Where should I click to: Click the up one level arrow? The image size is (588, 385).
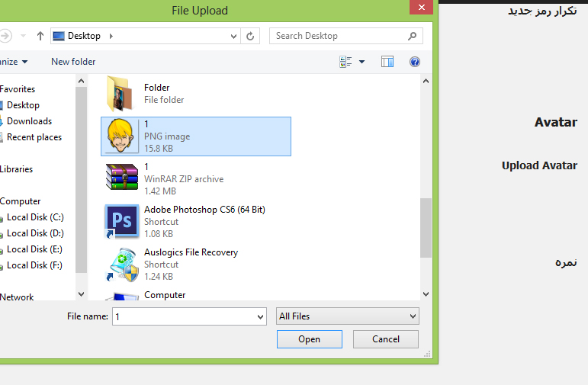(40, 36)
